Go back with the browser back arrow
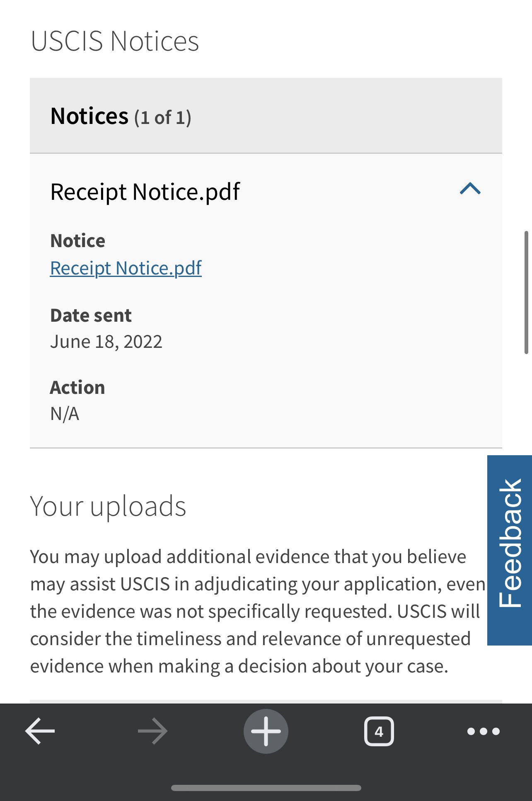This screenshot has height=801, width=532. click(x=40, y=731)
